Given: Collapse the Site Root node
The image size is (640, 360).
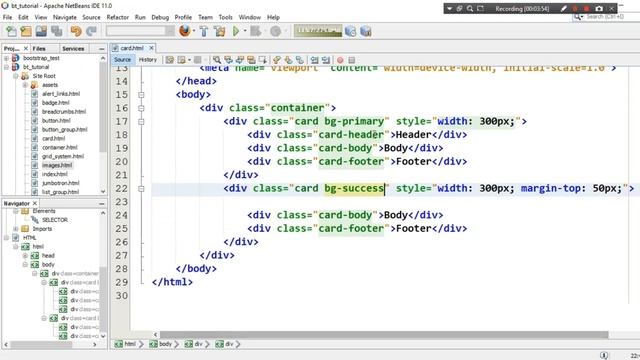Looking at the screenshot, I should coord(16,76).
